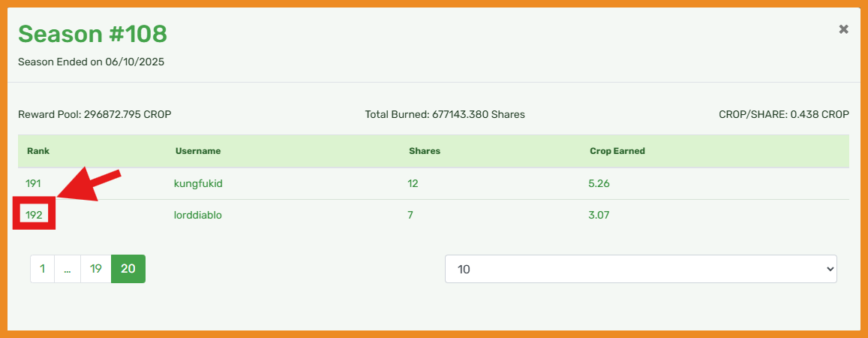Close the Season #108 dialog
Image resolution: width=868 pixels, height=338 pixels.
click(843, 29)
